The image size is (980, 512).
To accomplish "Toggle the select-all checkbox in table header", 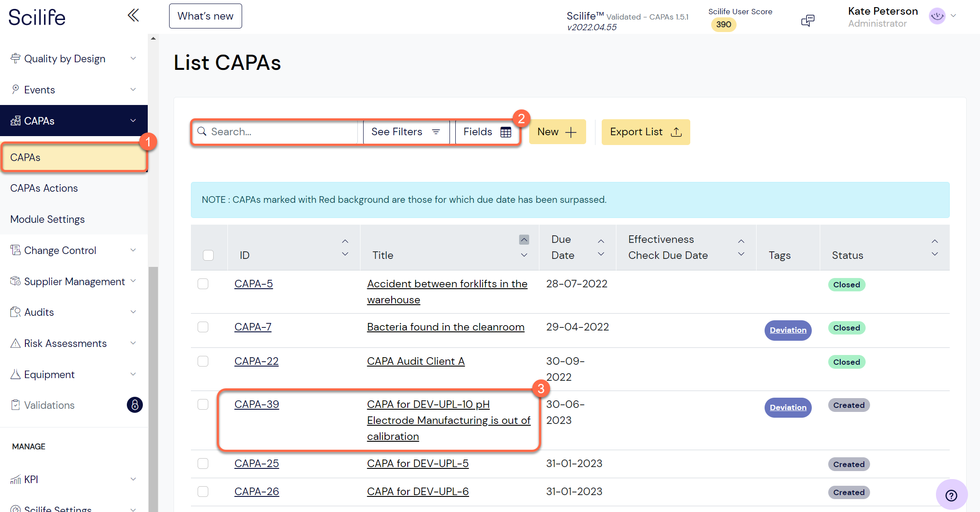I will pyautogui.click(x=208, y=255).
